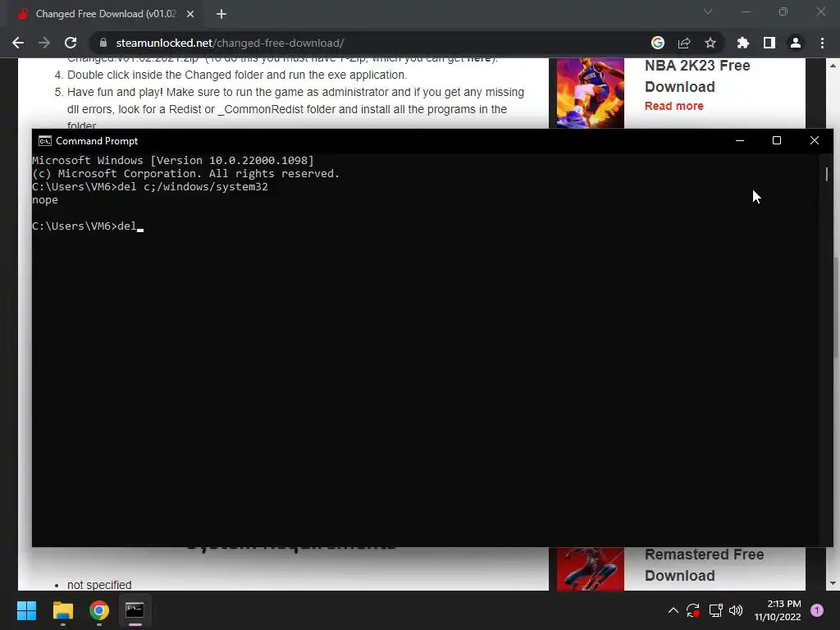Open the volume speaker tray icon
The image size is (840, 630).
click(x=736, y=610)
